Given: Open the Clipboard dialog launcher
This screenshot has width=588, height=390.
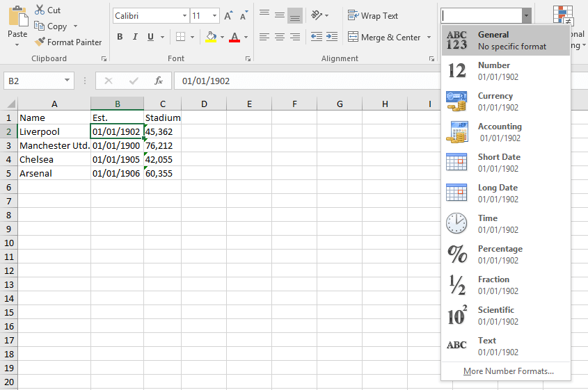Looking at the screenshot, I should click(104, 59).
